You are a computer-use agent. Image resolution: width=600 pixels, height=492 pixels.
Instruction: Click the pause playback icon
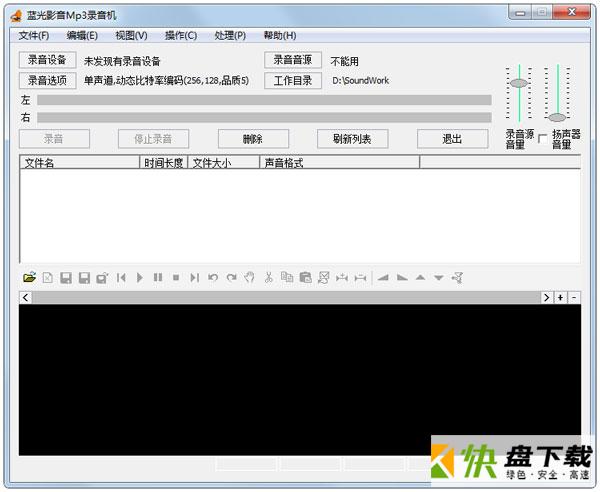point(158,277)
